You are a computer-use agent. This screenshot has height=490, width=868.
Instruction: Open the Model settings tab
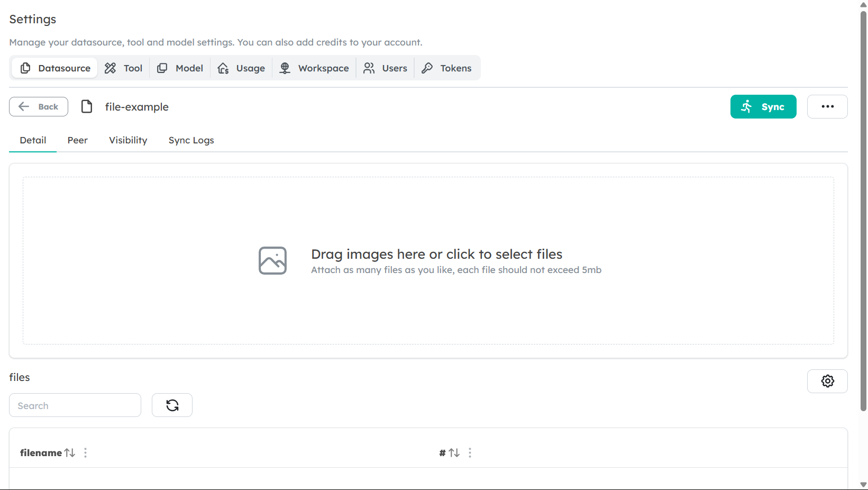(x=180, y=68)
